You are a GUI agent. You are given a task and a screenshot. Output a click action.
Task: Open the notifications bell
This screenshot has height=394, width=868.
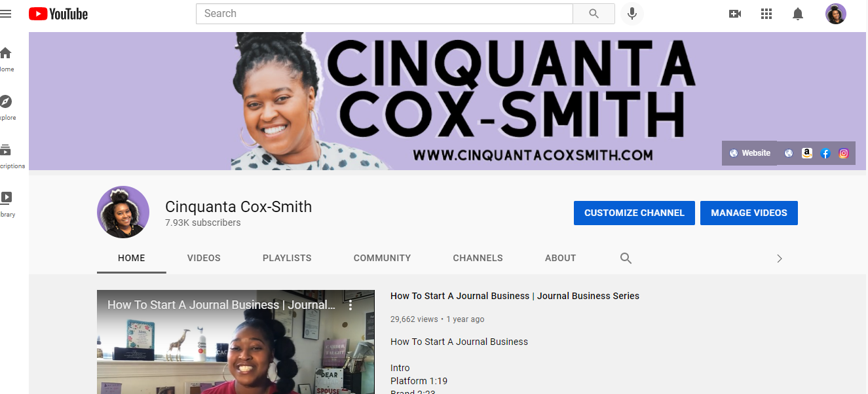pyautogui.click(x=798, y=14)
